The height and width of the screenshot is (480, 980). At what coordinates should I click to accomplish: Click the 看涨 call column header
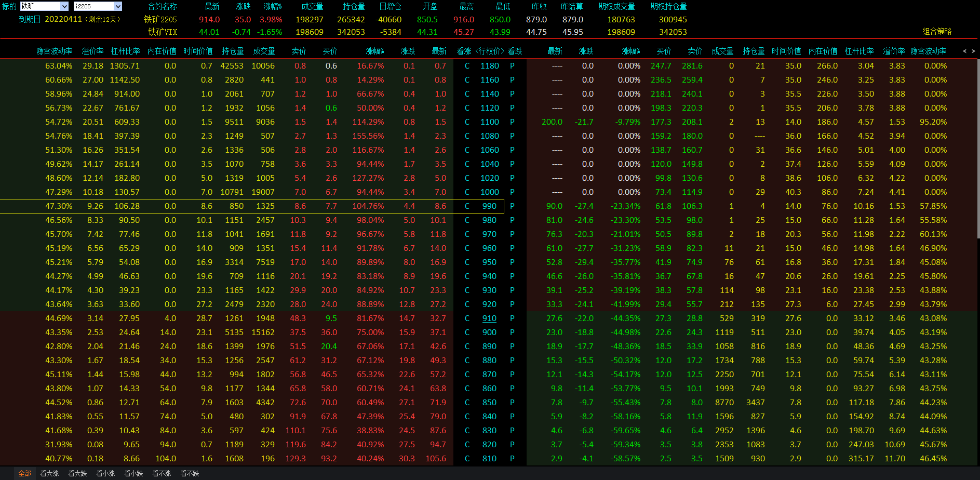[464, 51]
